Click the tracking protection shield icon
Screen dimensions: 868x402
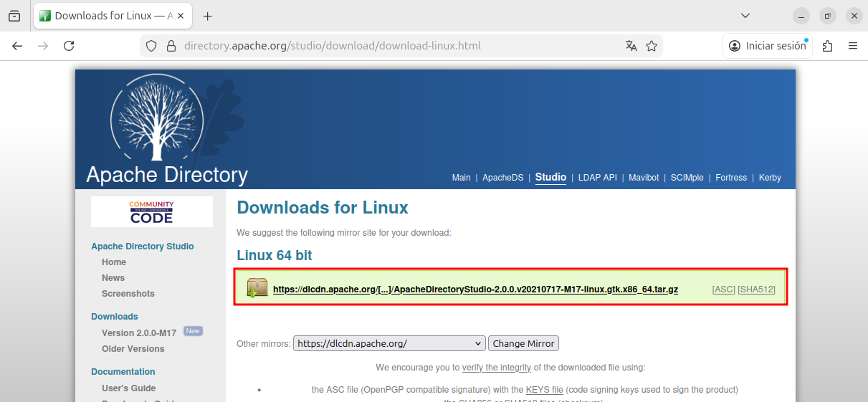click(x=151, y=46)
